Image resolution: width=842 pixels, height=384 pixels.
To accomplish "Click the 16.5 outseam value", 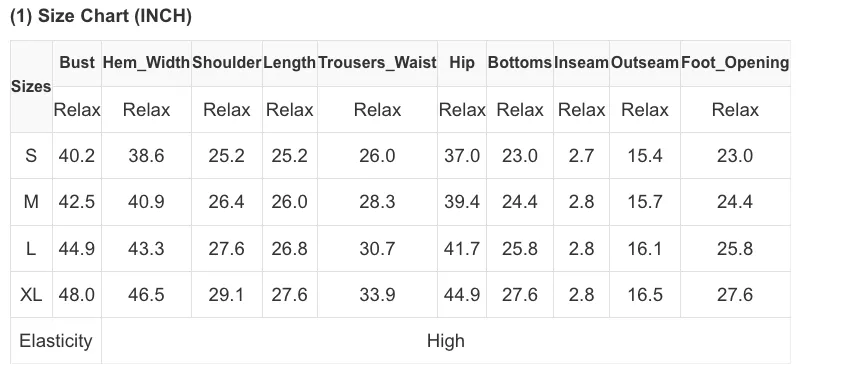I will coord(645,295).
